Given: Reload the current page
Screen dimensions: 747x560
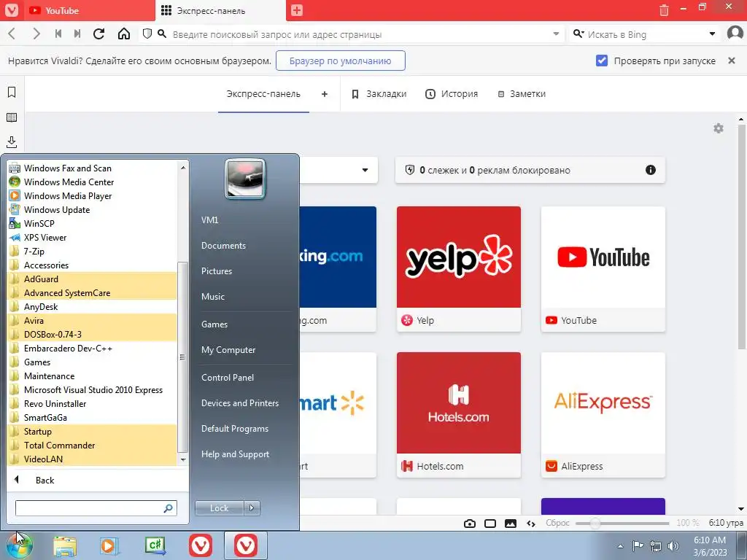Looking at the screenshot, I should click(x=98, y=34).
